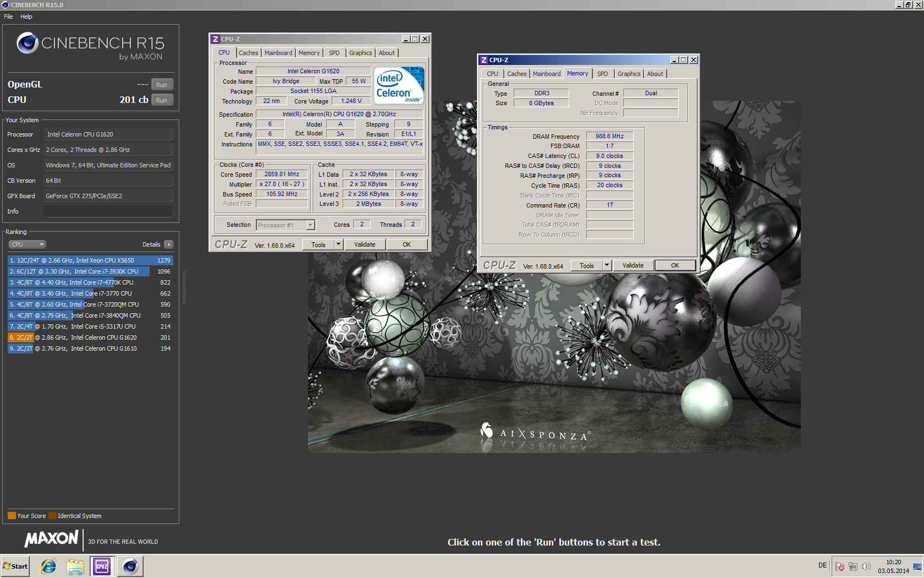Open About tab in left CPU-Z window

point(387,53)
